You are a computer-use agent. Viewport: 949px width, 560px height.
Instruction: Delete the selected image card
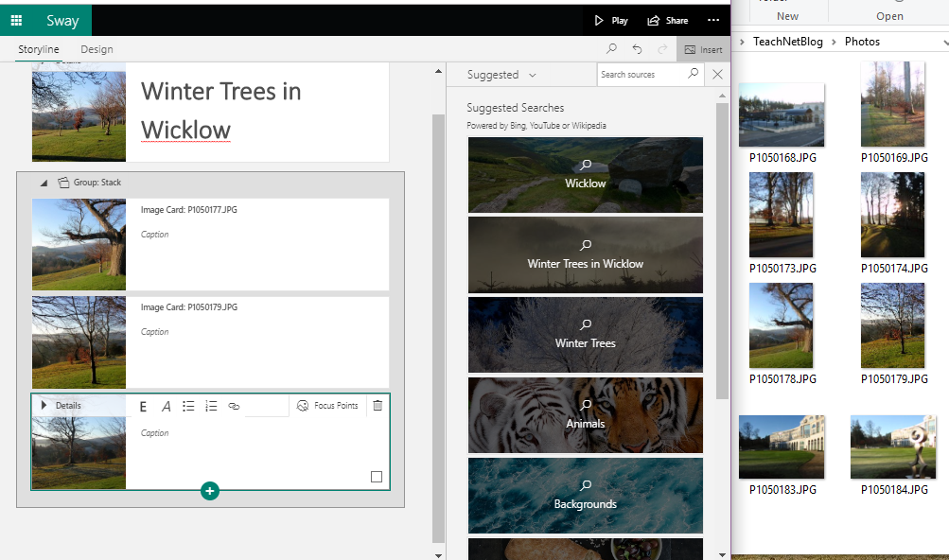pos(378,405)
